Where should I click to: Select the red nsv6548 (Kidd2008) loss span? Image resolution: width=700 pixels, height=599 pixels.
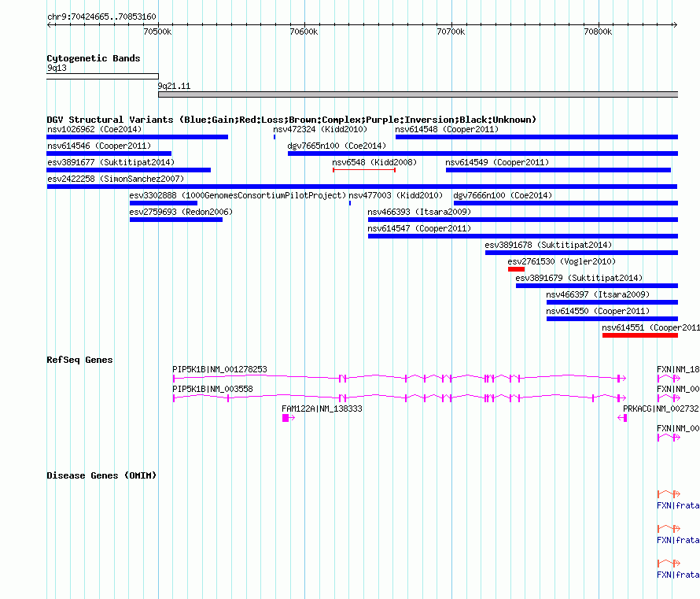pos(364,170)
